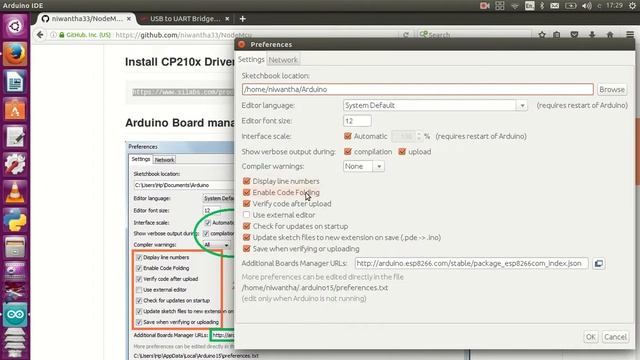Image resolution: width=640 pixels, height=360 pixels.
Task: Launch Firefox from the dock
Action: point(15,54)
